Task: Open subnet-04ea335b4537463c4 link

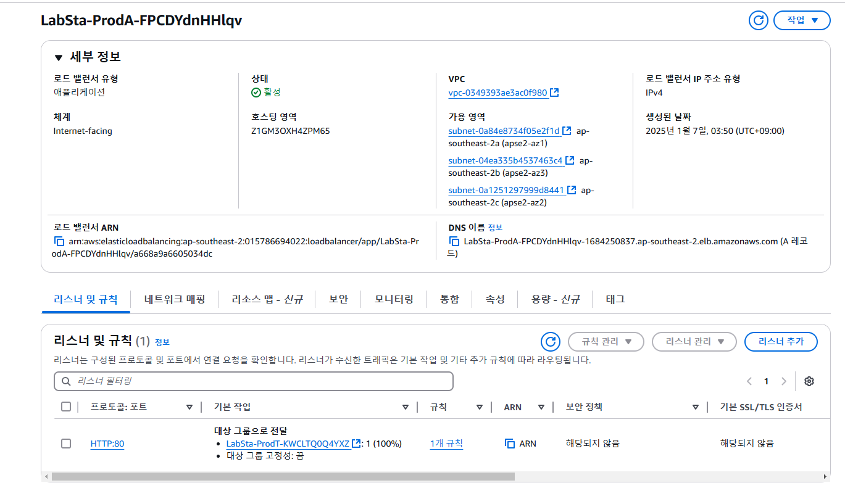Action: pos(506,160)
